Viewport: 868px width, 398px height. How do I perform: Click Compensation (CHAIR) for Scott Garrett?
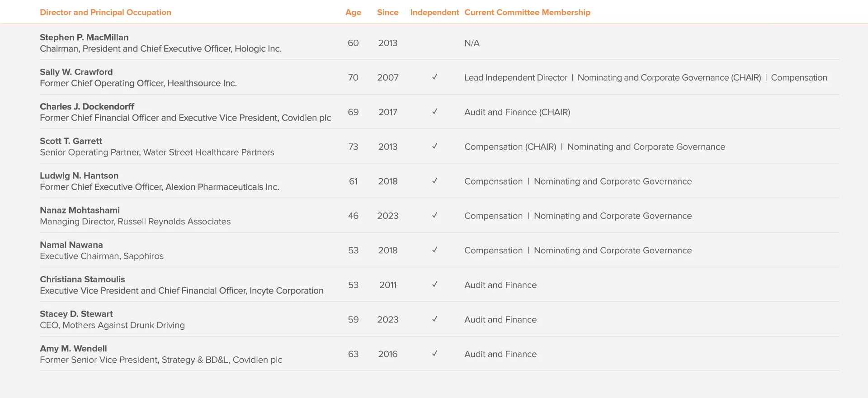click(x=510, y=147)
